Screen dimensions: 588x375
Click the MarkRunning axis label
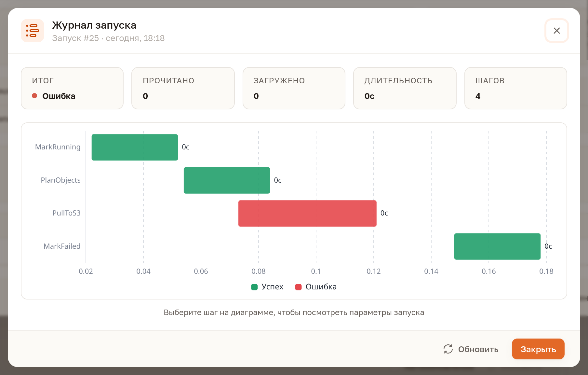58,147
